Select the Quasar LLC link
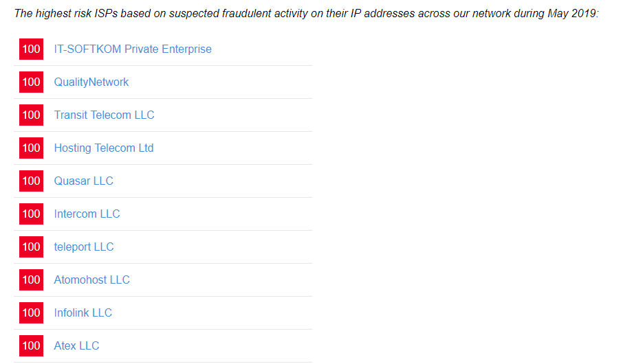 (84, 181)
